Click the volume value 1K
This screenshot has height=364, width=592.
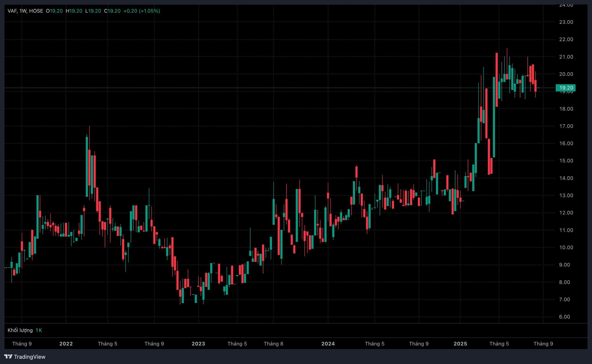click(39, 330)
